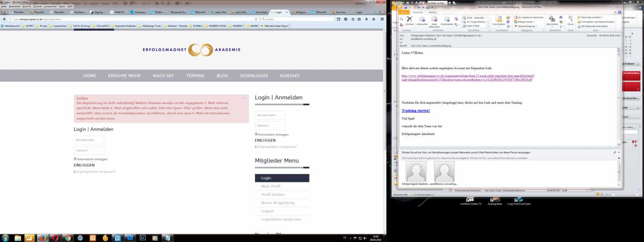Toggle left form's Automatisch einloggen checkbox
The image size is (644, 242).
[x=76, y=159]
